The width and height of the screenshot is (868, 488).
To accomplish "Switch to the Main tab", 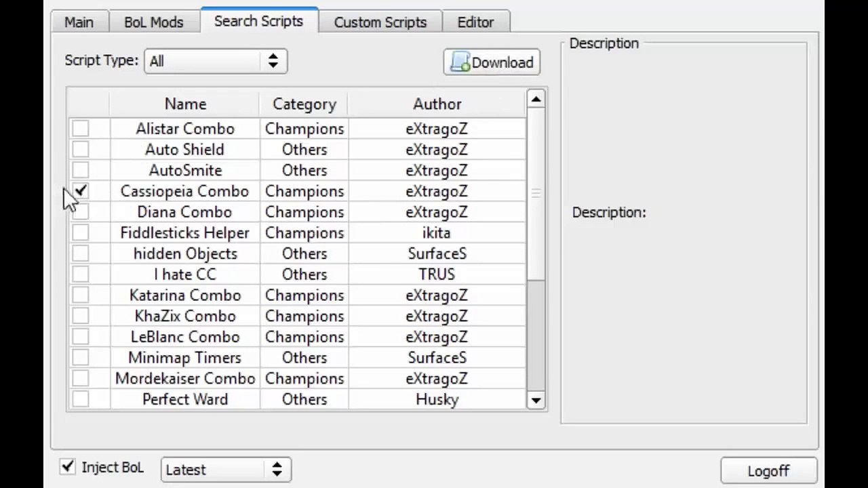I will [79, 22].
